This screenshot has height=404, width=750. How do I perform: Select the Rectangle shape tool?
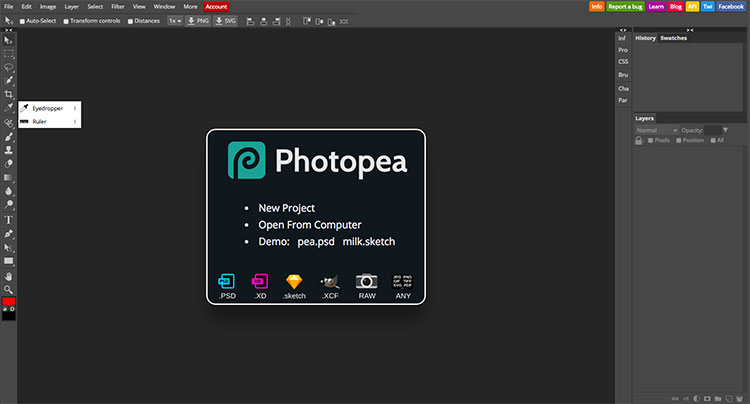[8, 261]
